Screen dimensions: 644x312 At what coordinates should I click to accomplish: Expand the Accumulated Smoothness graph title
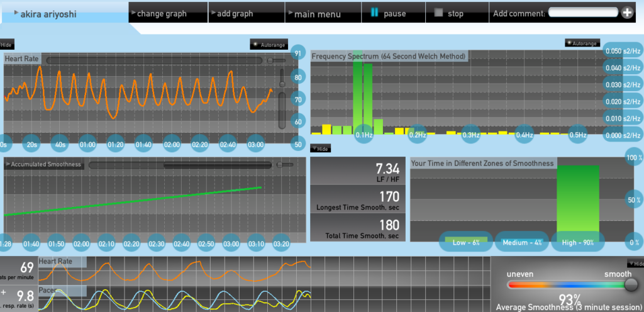45,164
